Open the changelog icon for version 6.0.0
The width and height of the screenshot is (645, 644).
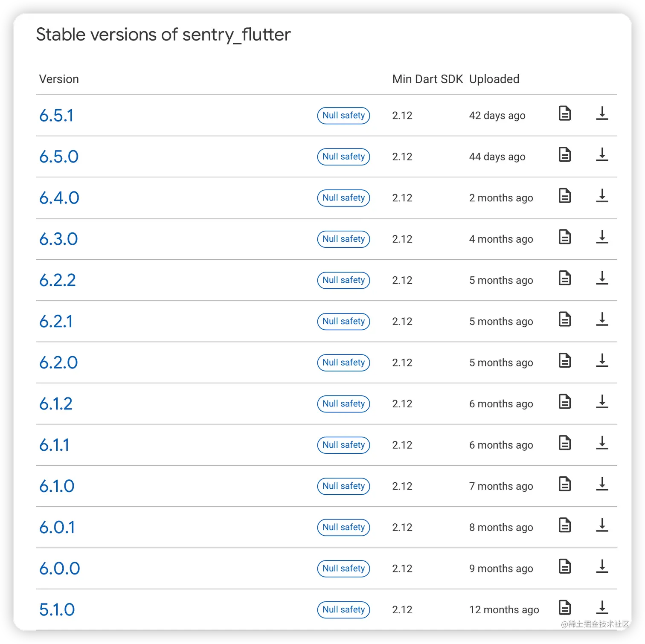[x=564, y=567]
